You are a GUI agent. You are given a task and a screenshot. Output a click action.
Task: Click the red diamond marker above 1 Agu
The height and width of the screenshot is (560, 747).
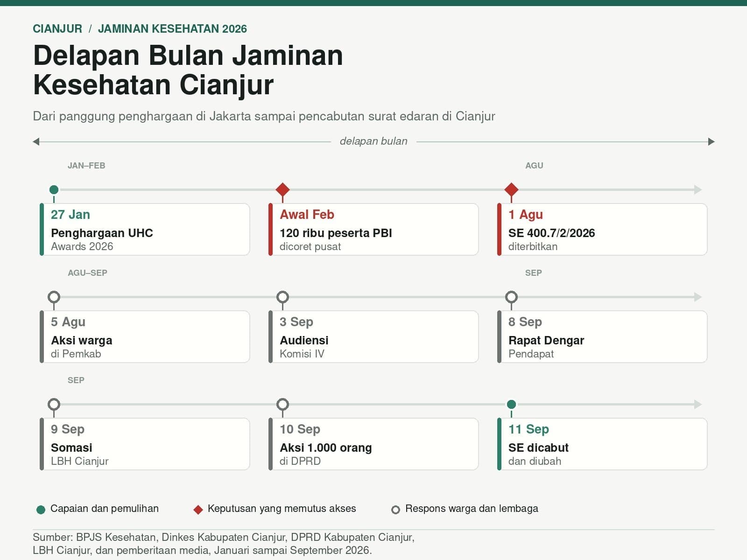tap(511, 189)
